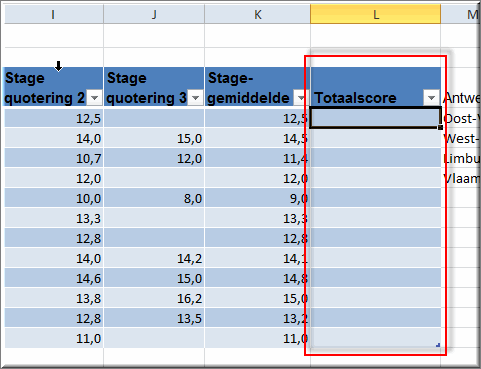
Task: Open the Stagegemiddelde filter dropdown arrow
Action: coord(301,98)
